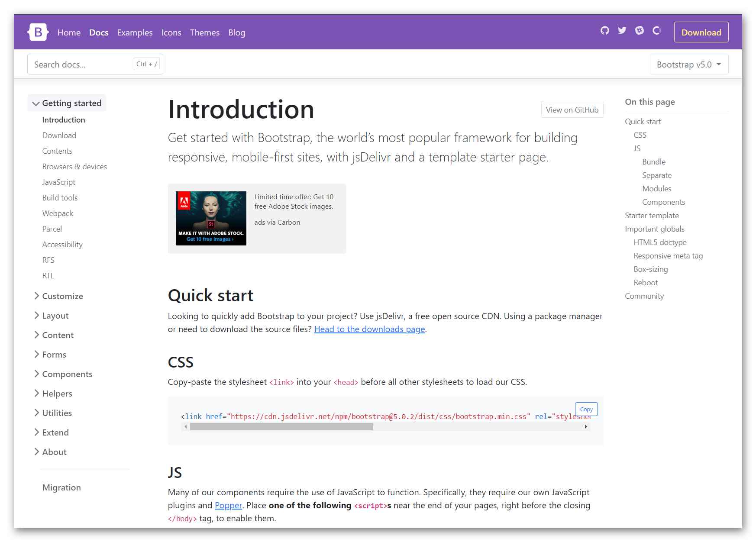Jump to JS in On this page
The width and height of the screenshot is (756, 542).
click(x=637, y=148)
